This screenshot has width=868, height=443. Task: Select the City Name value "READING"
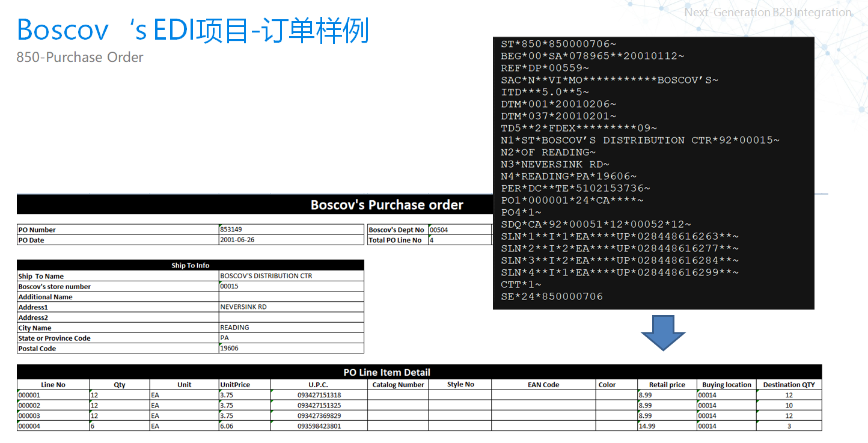tap(292, 328)
